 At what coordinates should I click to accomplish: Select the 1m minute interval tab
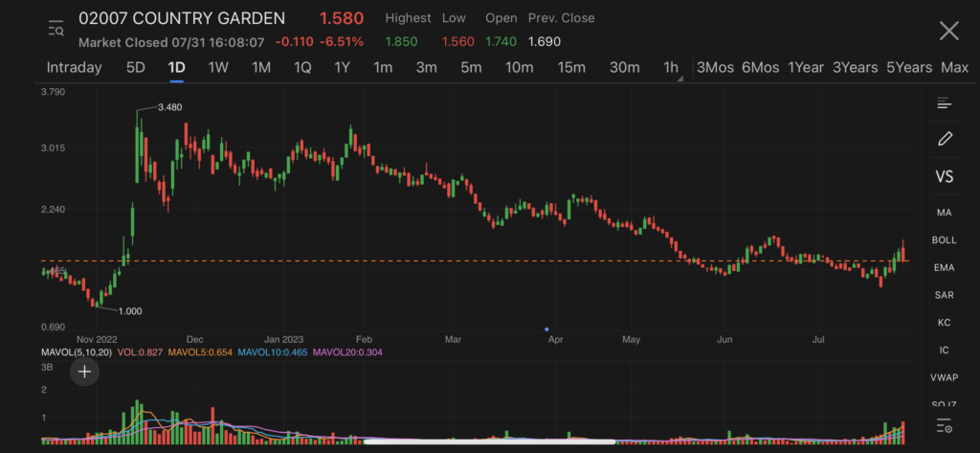pos(383,68)
